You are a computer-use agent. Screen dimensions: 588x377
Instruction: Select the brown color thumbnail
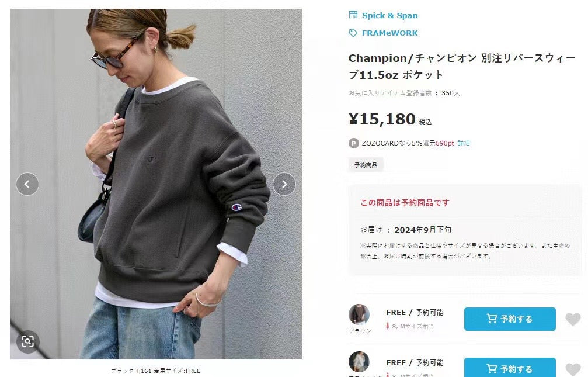pyautogui.click(x=359, y=314)
